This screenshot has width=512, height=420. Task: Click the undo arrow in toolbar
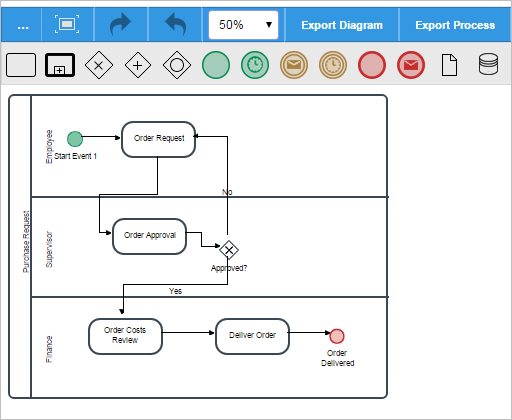tap(176, 24)
